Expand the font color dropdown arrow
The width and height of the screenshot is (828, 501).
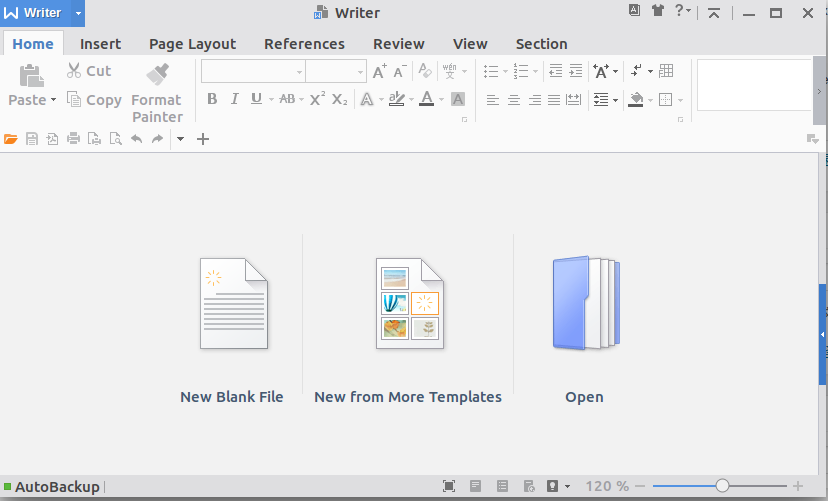click(x=441, y=99)
